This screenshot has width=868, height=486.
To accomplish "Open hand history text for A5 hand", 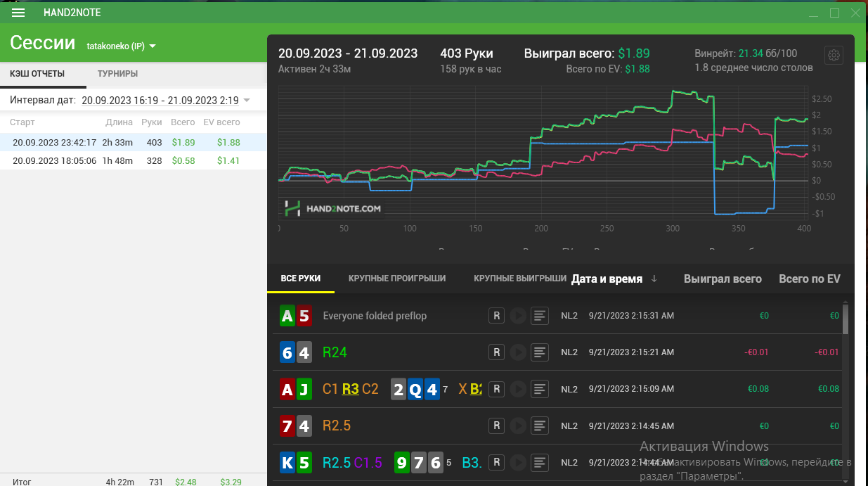I will tap(540, 316).
